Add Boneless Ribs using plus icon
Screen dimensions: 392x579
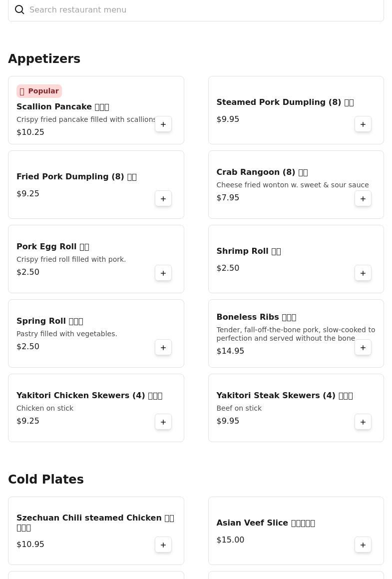363,348
